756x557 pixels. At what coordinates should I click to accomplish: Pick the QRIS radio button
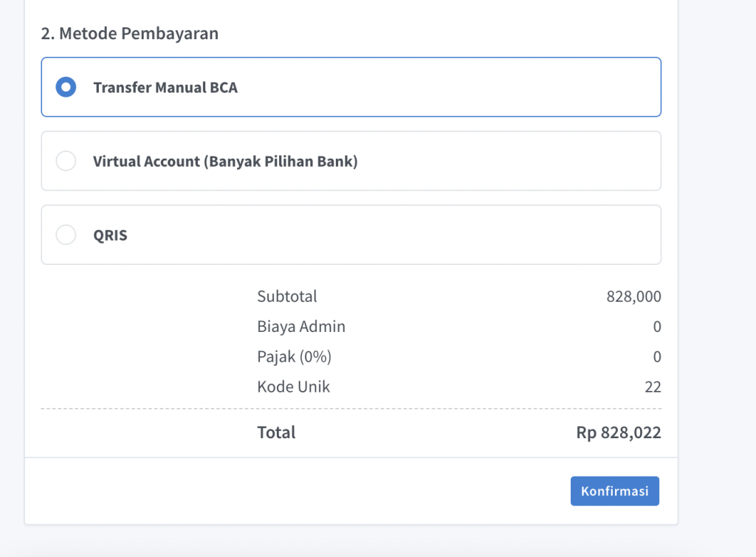pyautogui.click(x=66, y=235)
